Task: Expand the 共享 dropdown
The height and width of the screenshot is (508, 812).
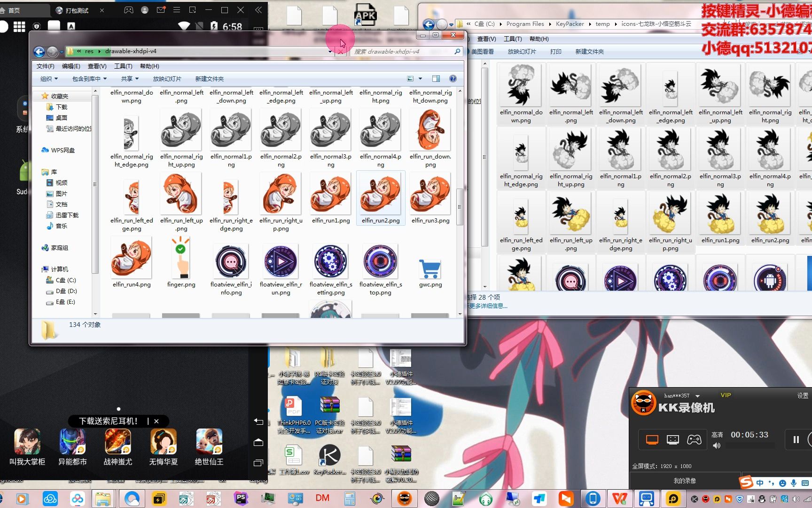Action: 130,79
